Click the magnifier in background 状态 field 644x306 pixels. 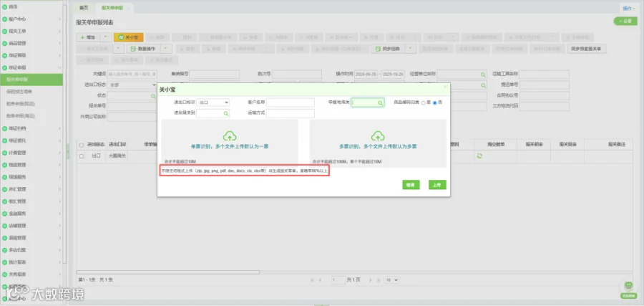[x=153, y=96]
